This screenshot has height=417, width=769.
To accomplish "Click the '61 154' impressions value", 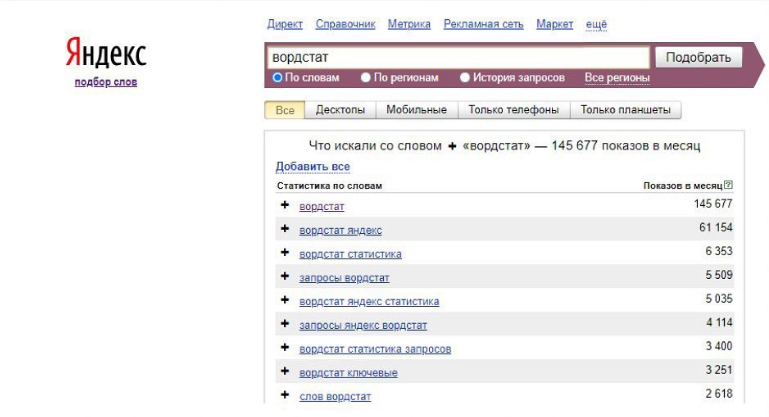I will pyautogui.click(x=716, y=228).
